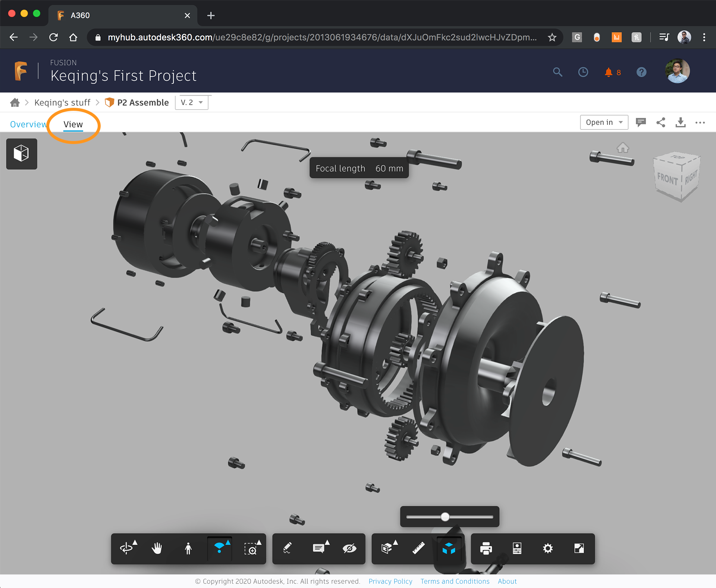This screenshot has width=716, height=588.
Task: Open the model browser cube icon
Action: pyautogui.click(x=22, y=154)
